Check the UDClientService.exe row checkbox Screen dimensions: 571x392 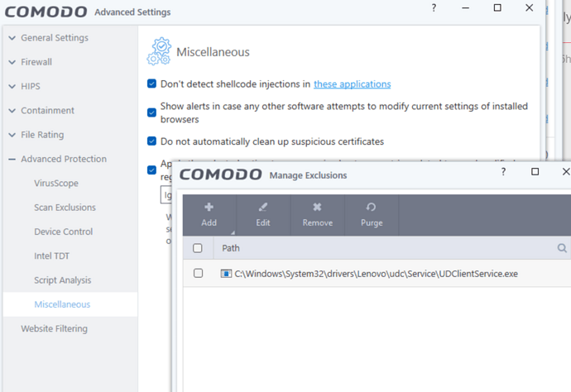pyautogui.click(x=198, y=273)
